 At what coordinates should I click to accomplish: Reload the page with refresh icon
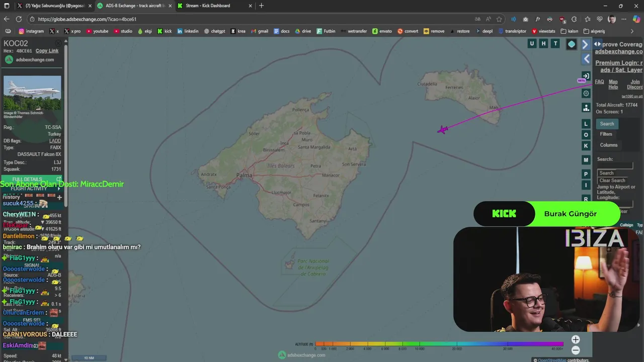(x=19, y=19)
